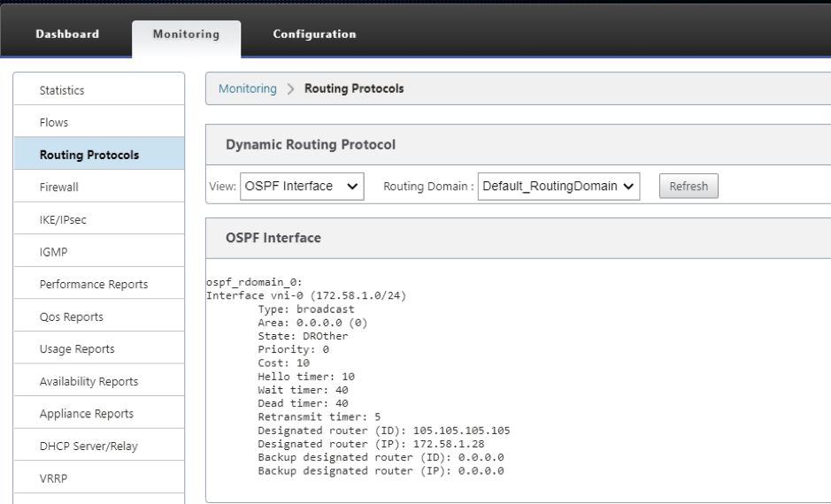Open Appliance Reports

click(99, 413)
